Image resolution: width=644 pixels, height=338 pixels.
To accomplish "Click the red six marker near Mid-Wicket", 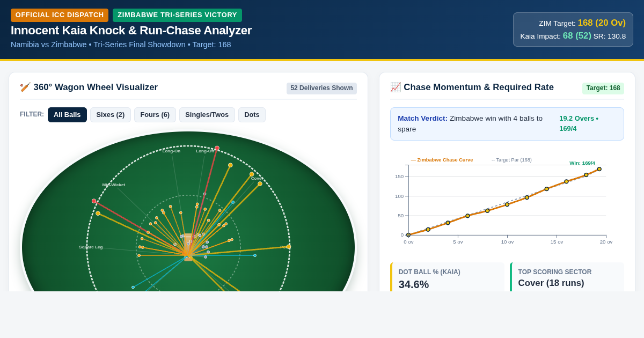I will tap(94, 201).
